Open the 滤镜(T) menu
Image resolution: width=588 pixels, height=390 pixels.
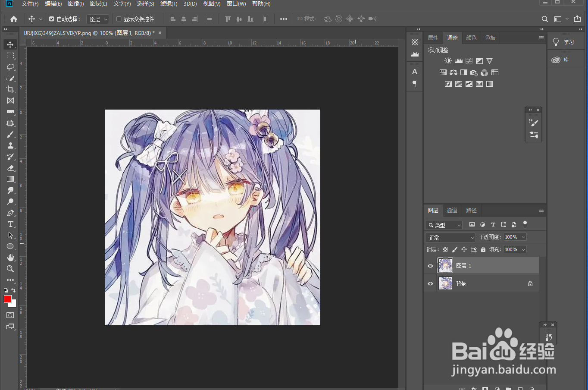(x=169, y=3)
